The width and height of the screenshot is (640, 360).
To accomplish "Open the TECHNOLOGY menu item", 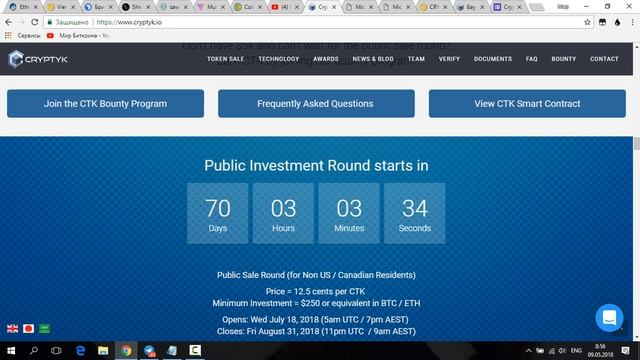I will click(279, 59).
